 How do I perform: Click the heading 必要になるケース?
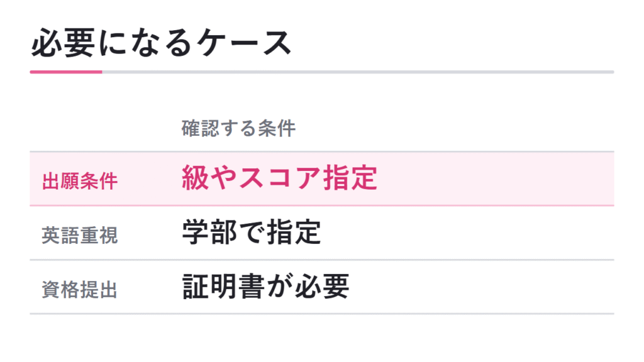click(161, 43)
